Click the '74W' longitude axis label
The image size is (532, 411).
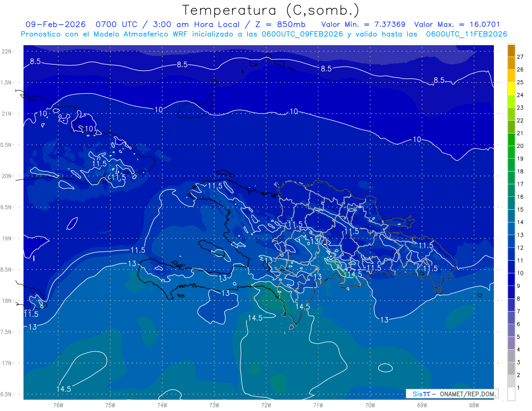tap(162, 405)
